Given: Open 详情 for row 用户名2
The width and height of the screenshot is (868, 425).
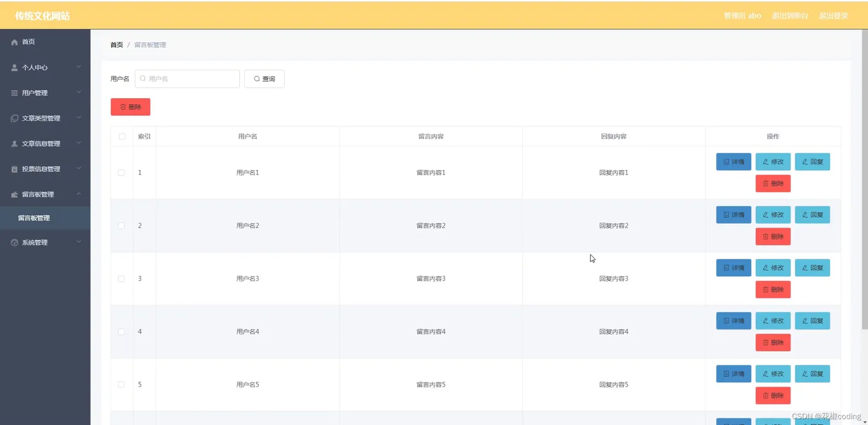Looking at the screenshot, I should (x=733, y=215).
